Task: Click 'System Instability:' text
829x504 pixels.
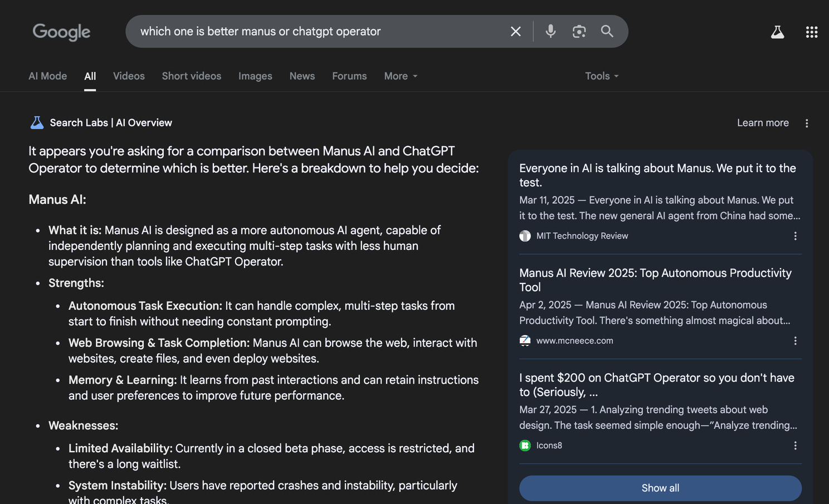Action: (118, 486)
